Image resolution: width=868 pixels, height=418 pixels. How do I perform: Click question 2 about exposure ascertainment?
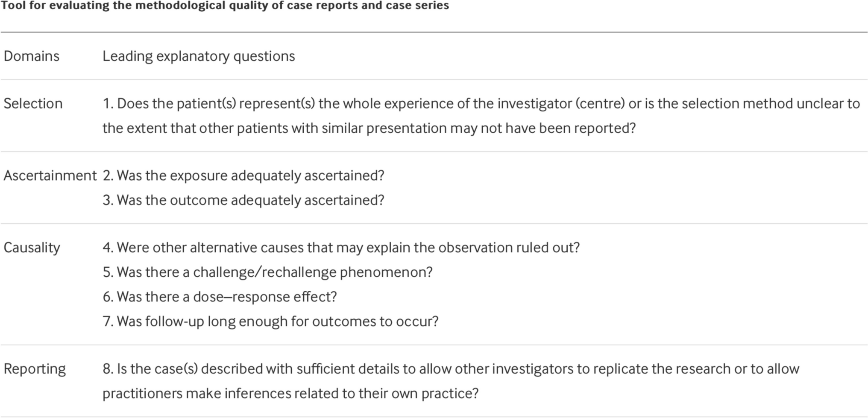point(243,175)
